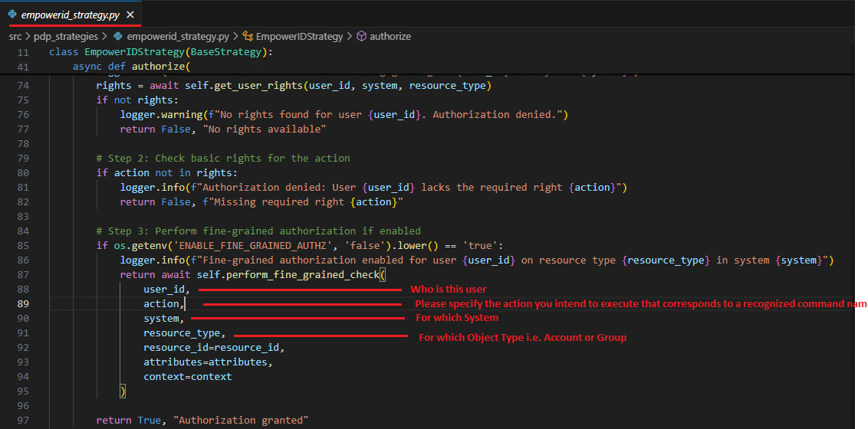Screen dimensions: 868x429
Task: Open the empowerid_strategy.py breadcrumb segment
Action: click(178, 37)
